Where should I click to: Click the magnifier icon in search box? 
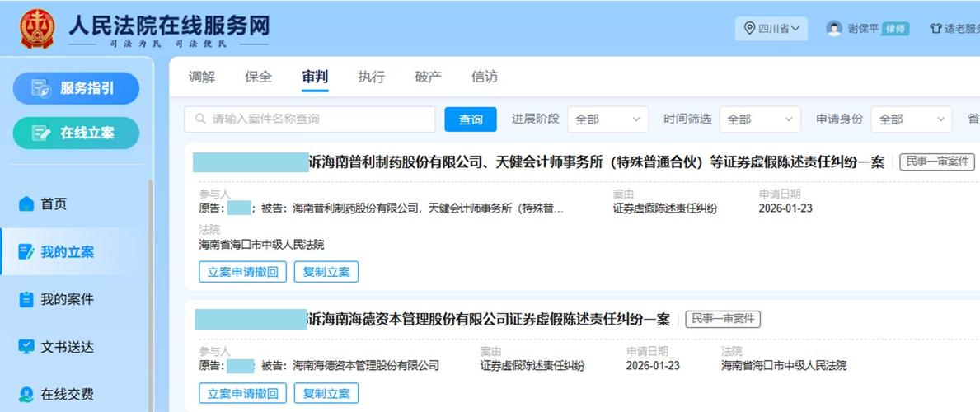200,119
